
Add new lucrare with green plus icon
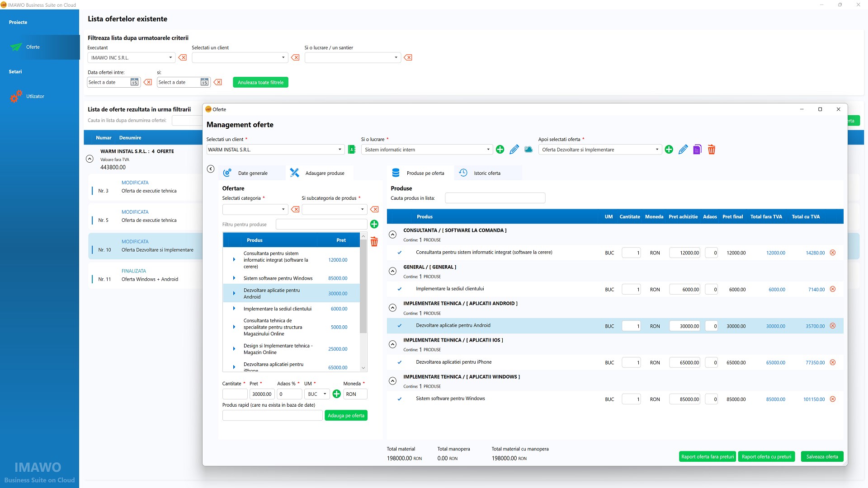500,150
